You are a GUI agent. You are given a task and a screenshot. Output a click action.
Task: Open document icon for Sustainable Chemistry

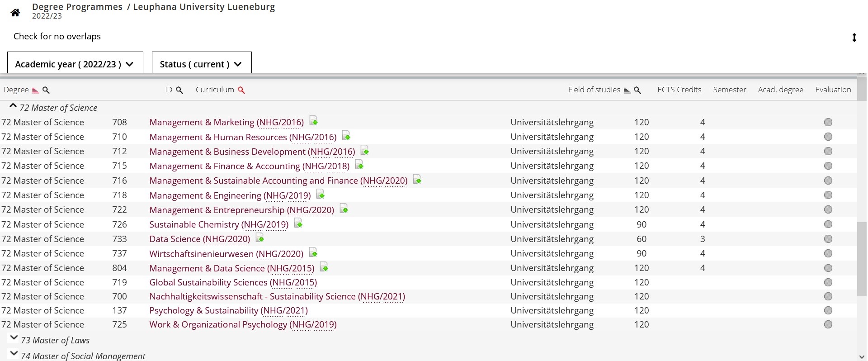[x=298, y=223]
